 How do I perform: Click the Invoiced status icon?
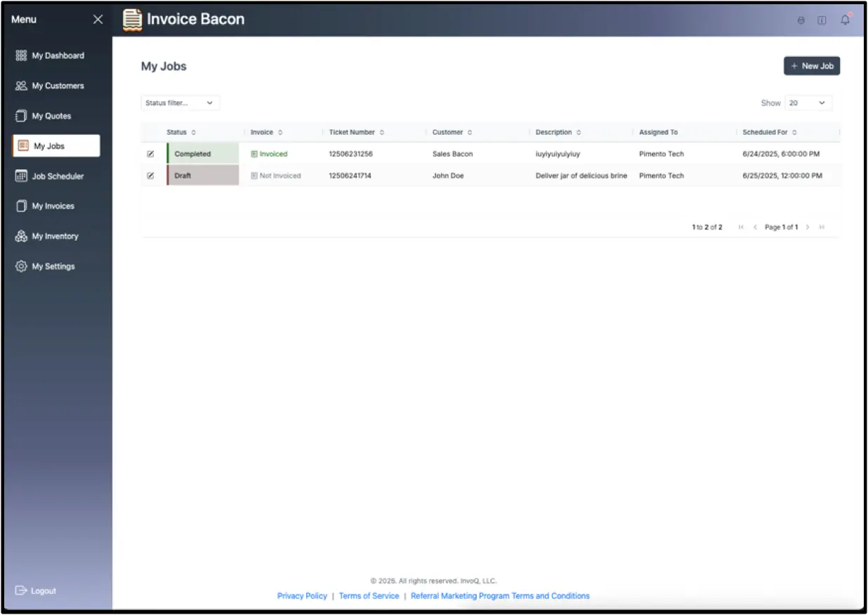point(254,154)
